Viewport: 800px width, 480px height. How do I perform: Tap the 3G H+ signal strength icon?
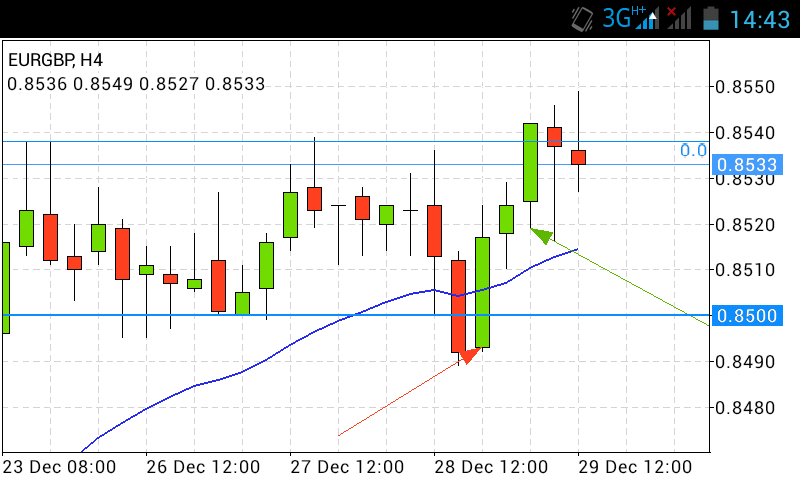[x=631, y=18]
